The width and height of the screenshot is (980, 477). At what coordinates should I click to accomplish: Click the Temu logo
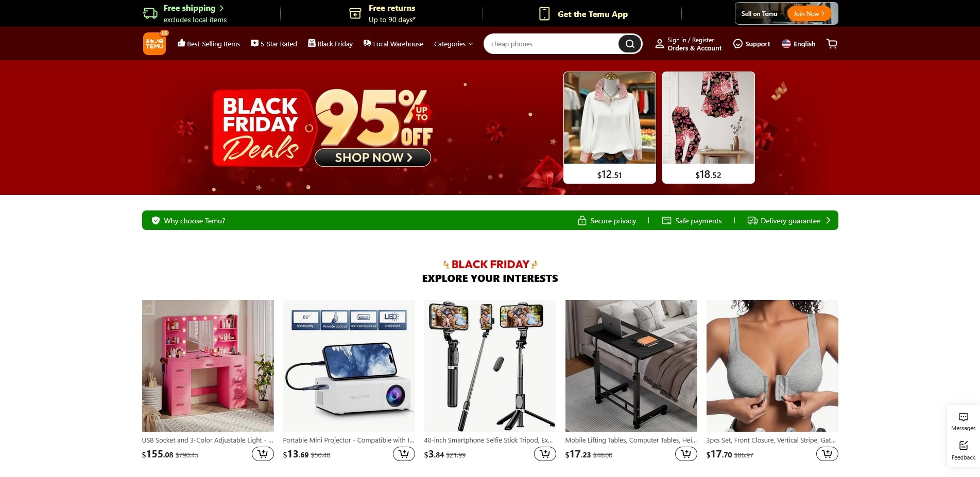pyautogui.click(x=154, y=44)
